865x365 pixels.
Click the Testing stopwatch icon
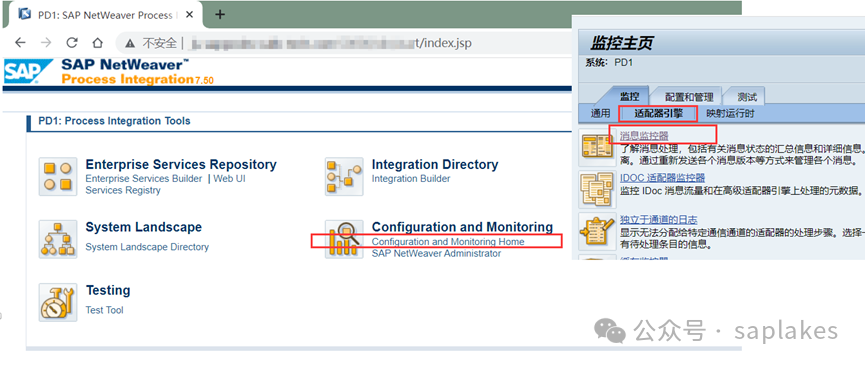click(58, 302)
